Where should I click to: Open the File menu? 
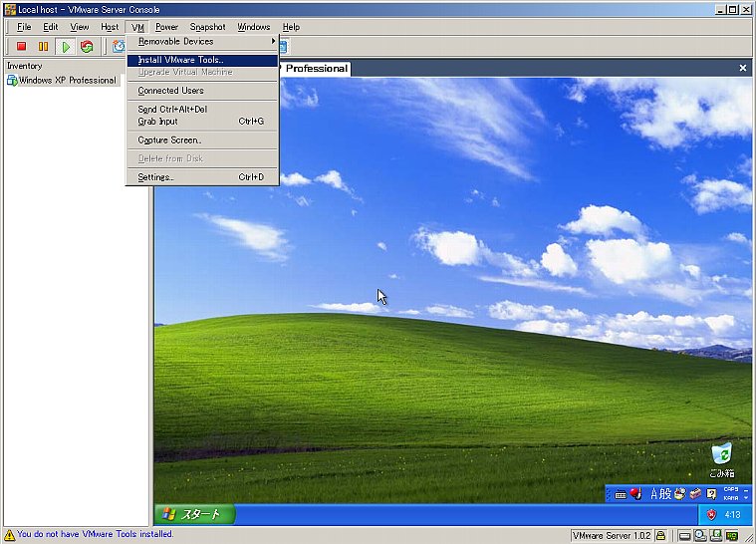tap(24, 27)
